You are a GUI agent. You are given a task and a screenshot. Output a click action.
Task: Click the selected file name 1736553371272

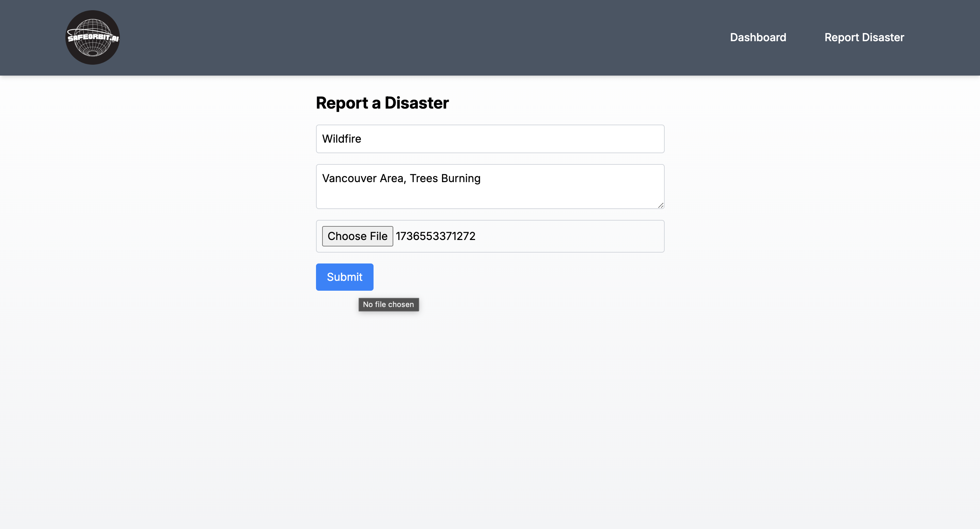point(435,236)
